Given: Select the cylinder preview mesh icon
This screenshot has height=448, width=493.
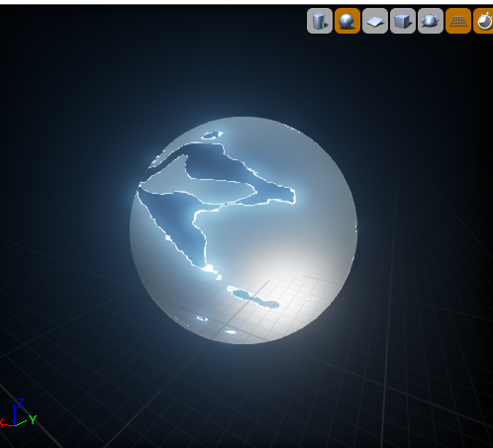Looking at the screenshot, I should (319, 21).
